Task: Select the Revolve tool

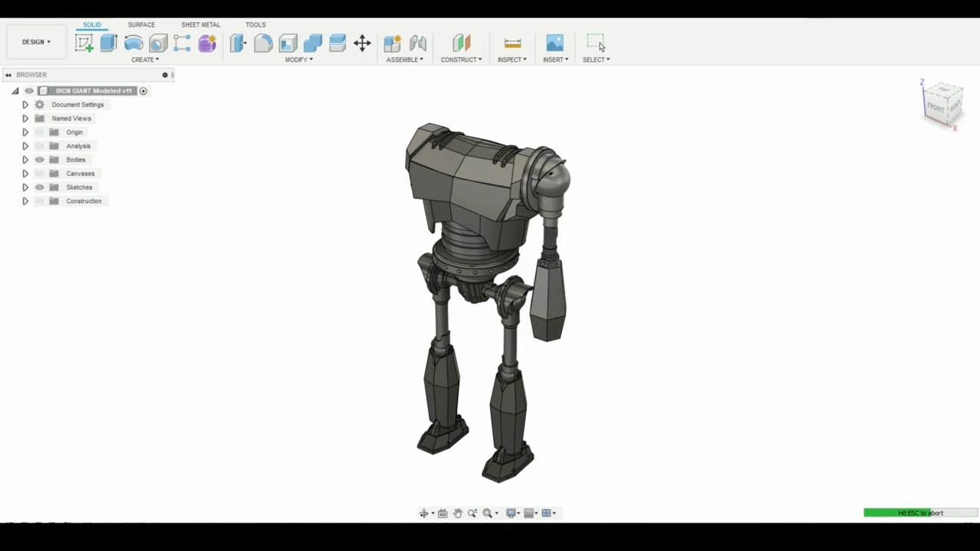Action: coord(133,43)
